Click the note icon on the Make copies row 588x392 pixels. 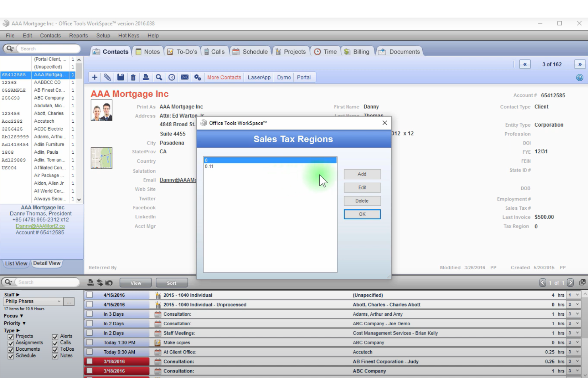coord(158,343)
